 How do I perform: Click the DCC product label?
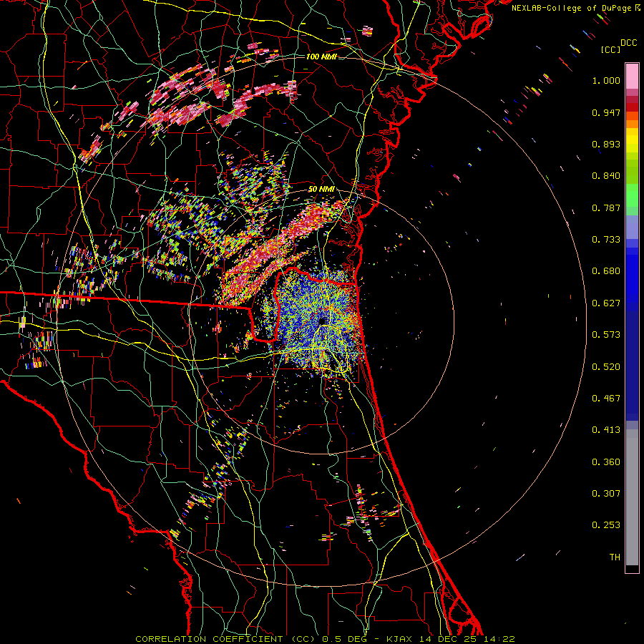pos(628,43)
